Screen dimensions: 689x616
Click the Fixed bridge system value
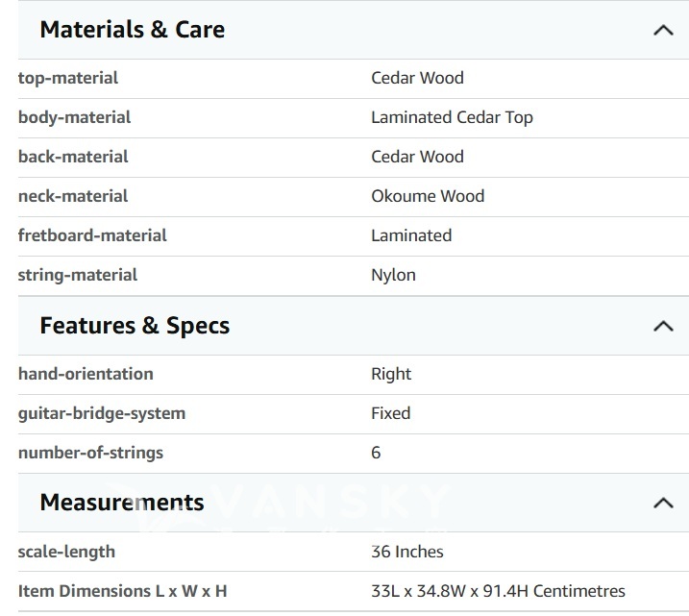tap(390, 413)
